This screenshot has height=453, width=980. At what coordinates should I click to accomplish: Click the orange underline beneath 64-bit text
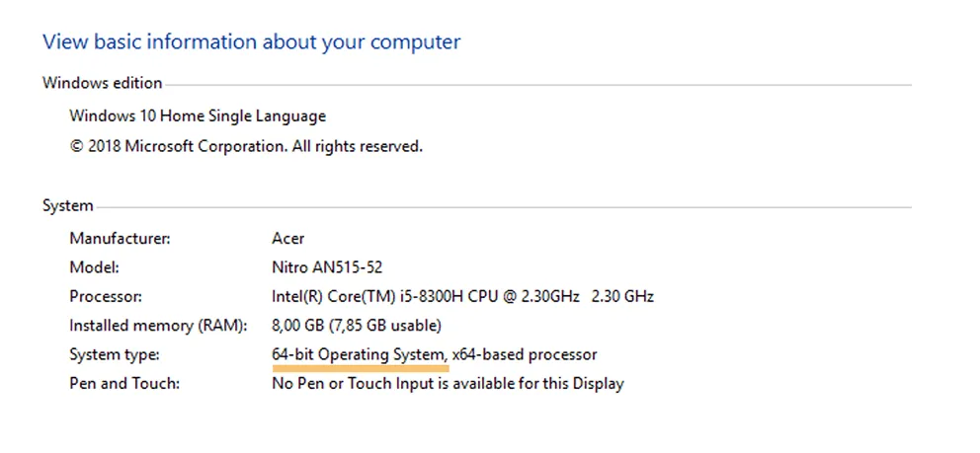361,369
